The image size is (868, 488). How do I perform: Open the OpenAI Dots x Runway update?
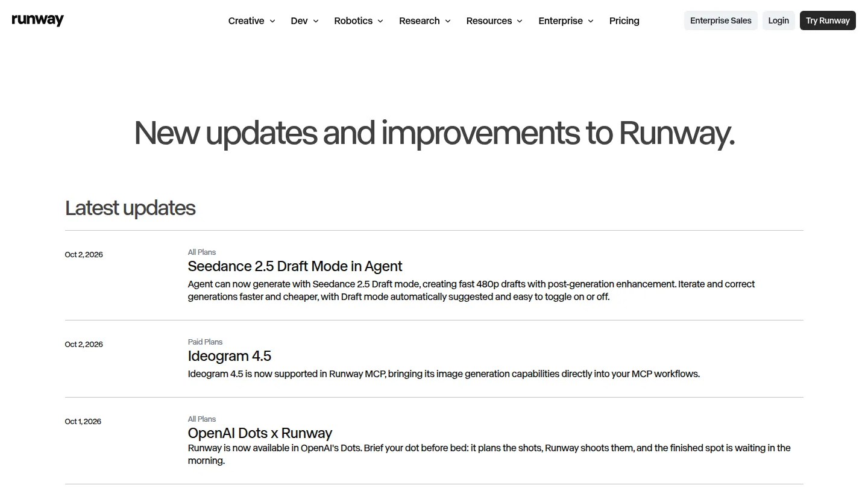[260, 433]
